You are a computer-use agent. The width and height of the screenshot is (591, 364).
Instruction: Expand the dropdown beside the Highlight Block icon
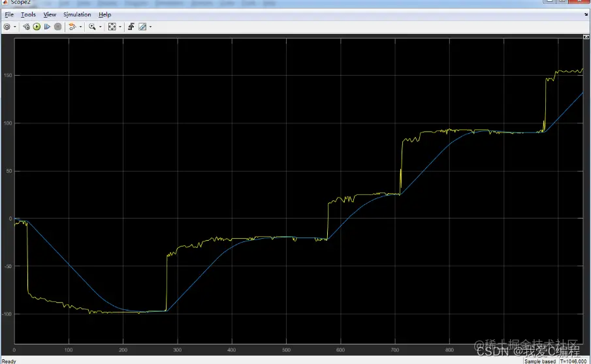tap(81, 27)
